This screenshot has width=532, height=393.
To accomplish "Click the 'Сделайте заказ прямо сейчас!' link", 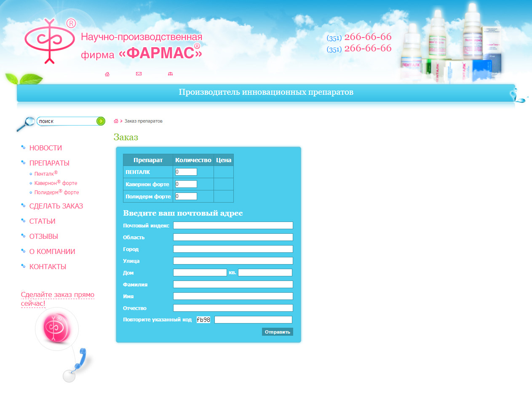I will click(x=58, y=299).
